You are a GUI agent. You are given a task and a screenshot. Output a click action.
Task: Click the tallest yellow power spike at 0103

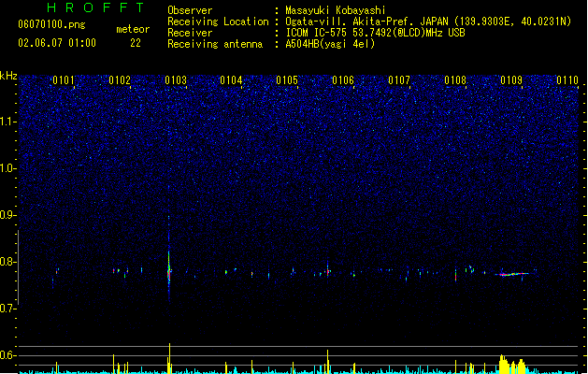tap(169, 358)
